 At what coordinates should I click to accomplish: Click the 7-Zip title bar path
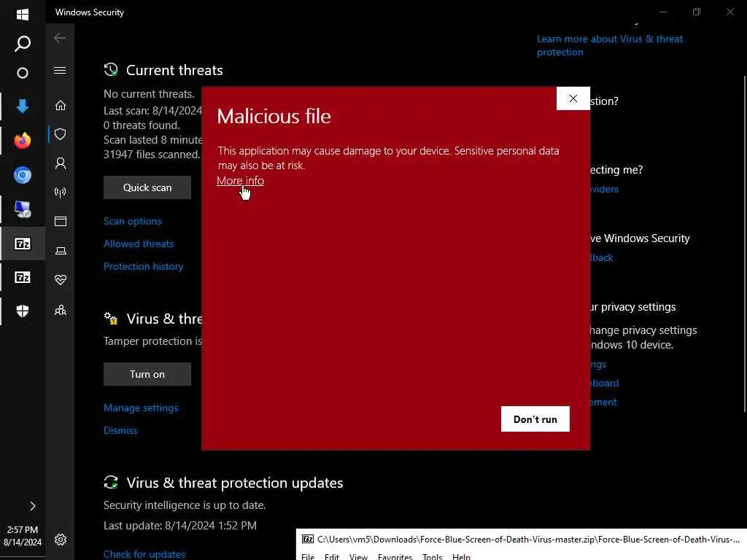(x=528, y=539)
